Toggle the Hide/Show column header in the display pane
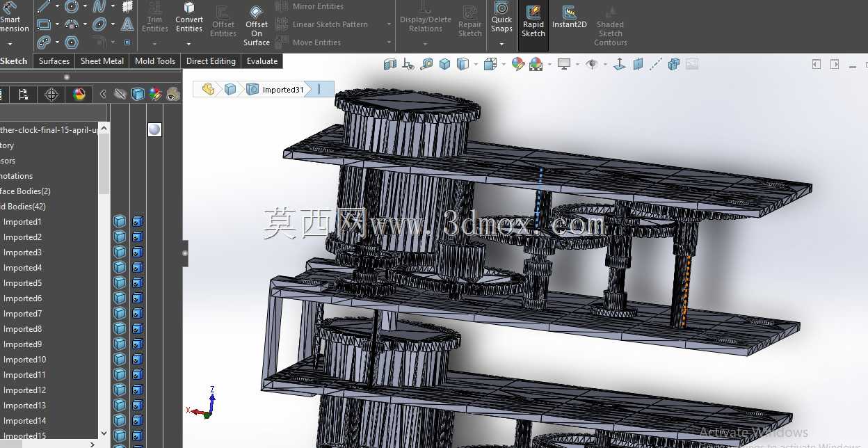Viewport: 868px width, 448px height. click(x=121, y=95)
